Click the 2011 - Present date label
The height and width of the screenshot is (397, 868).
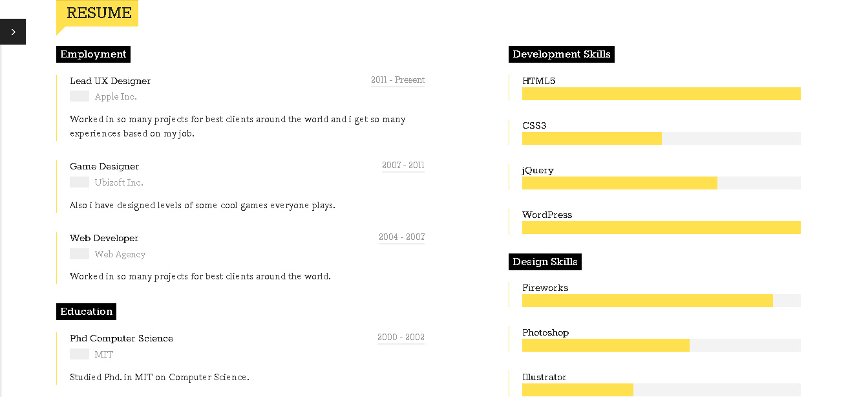tap(397, 80)
